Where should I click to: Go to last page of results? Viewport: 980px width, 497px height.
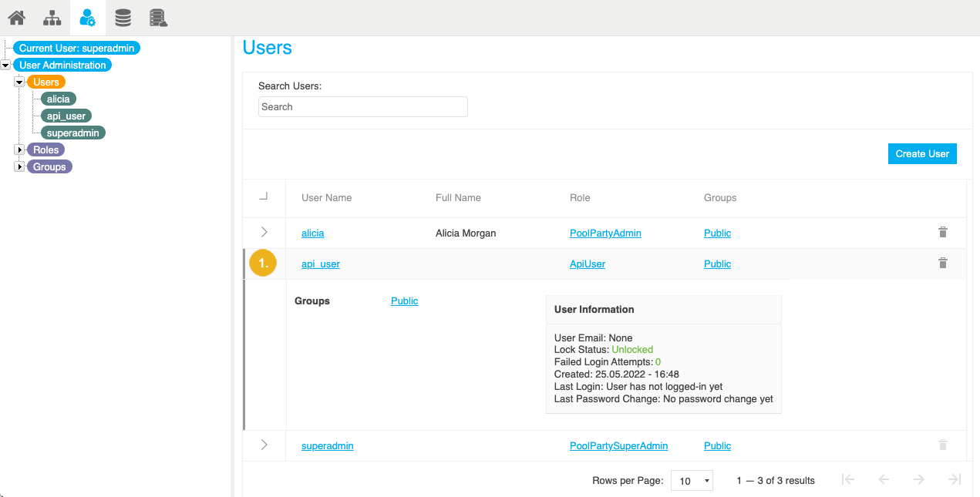click(x=955, y=479)
